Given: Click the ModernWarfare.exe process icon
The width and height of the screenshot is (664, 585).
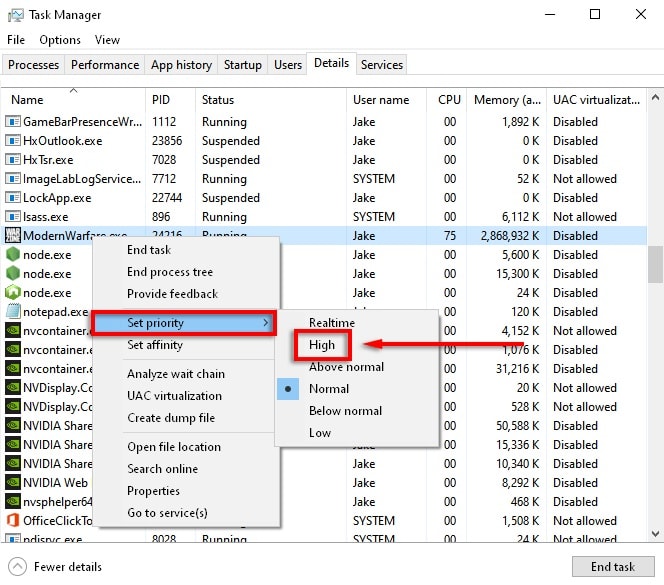Looking at the screenshot, I should pos(13,236).
